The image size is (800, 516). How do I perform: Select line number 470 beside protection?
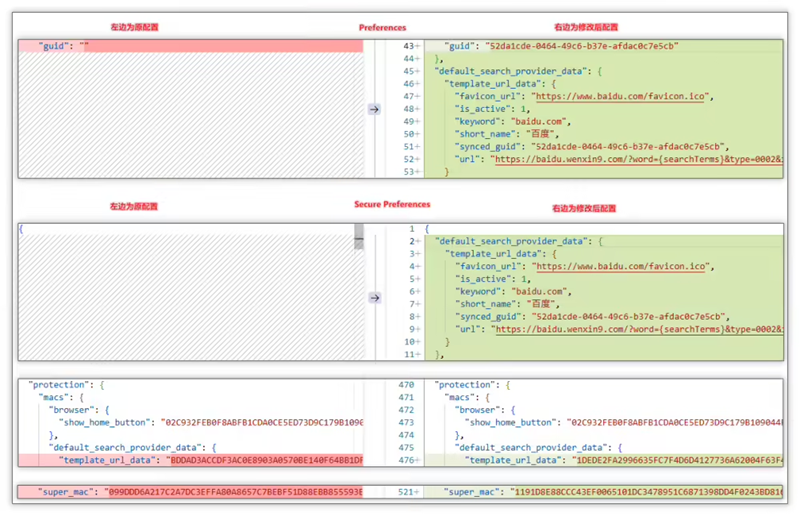coord(406,385)
